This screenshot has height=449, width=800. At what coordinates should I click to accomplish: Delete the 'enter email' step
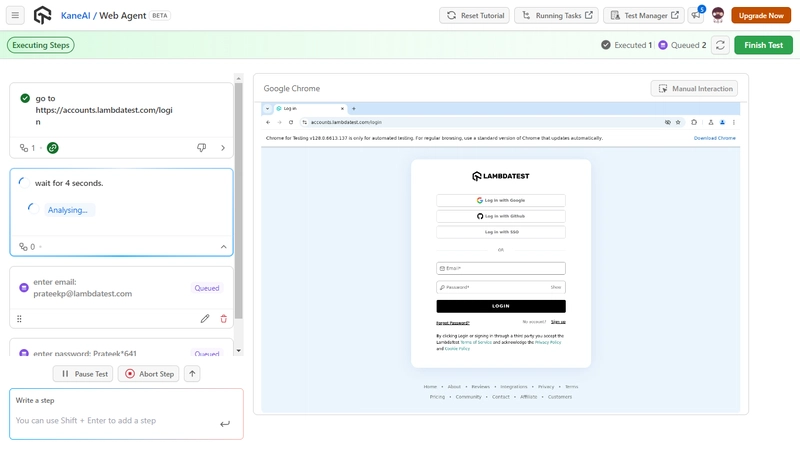coord(223,319)
